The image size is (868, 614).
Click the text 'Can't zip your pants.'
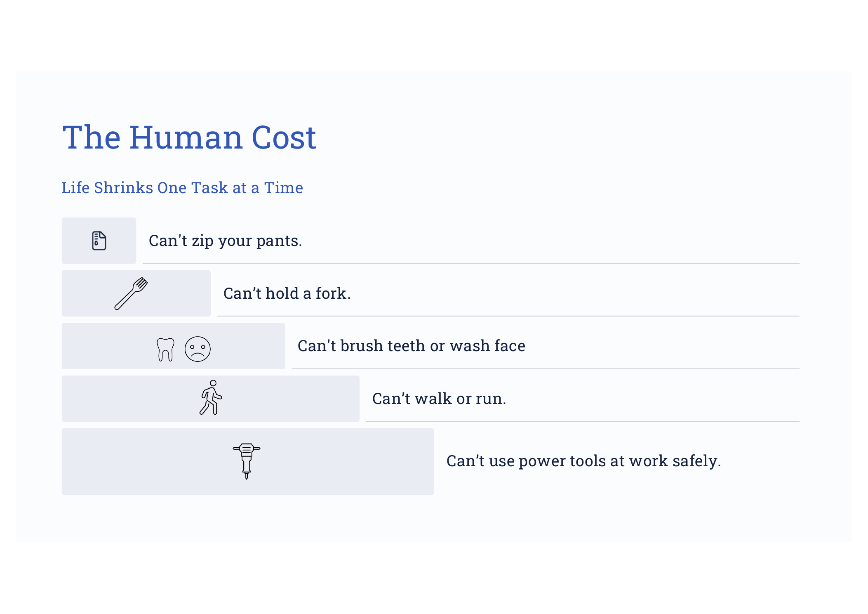coord(225,241)
